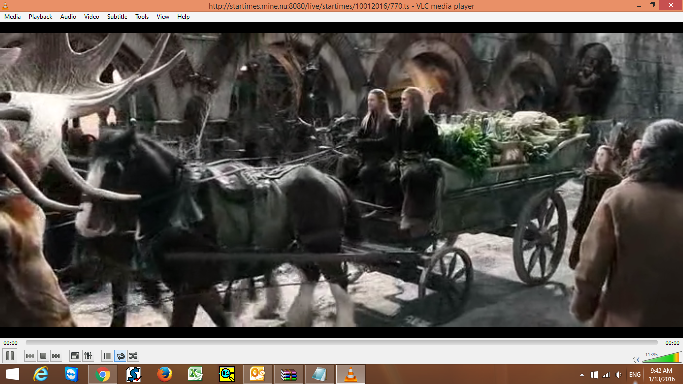Skip to the next media item
This screenshot has width=683, height=384.
coord(56,356)
